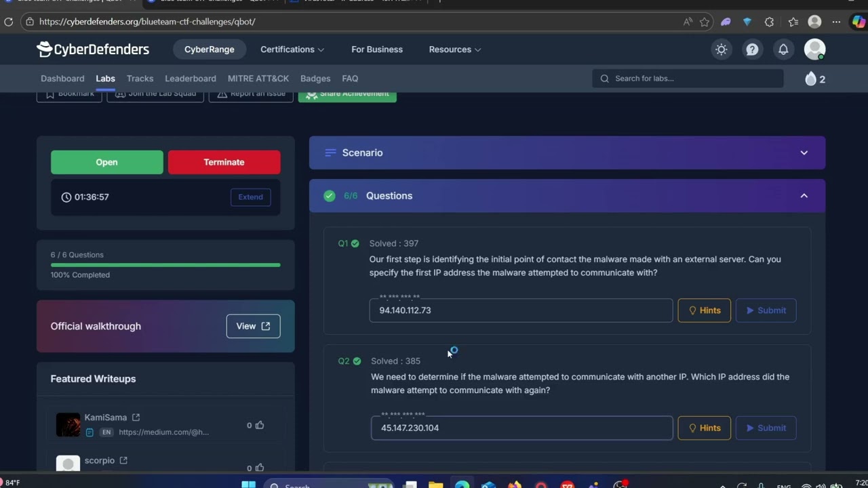The height and width of the screenshot is (488, 868).
Task: Reload the page with the browser refresh icon
Action: pyautogui.click(x=9, y=22)
